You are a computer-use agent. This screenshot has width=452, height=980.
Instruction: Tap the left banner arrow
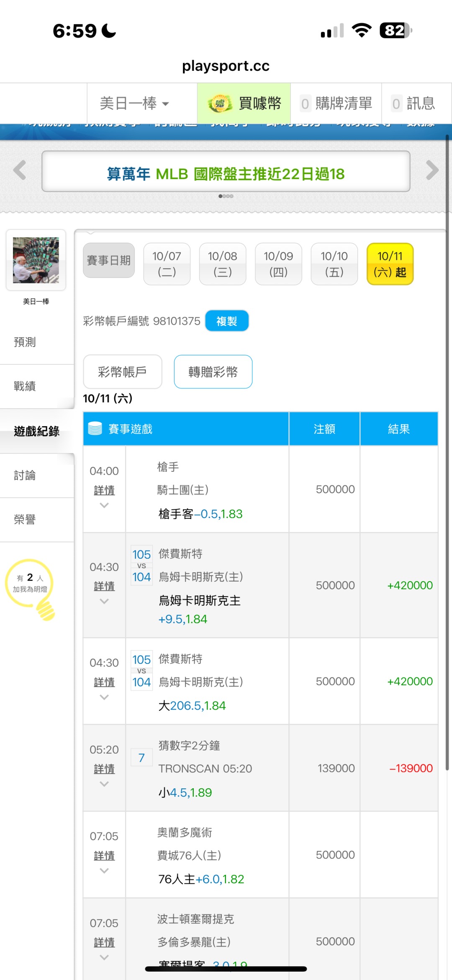(20, 170)
